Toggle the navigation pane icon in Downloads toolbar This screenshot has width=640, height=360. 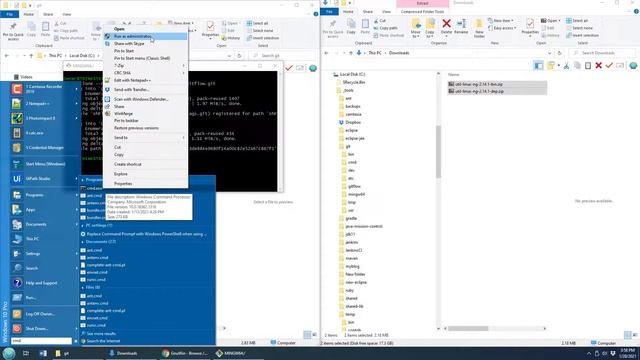coord(538,66)
